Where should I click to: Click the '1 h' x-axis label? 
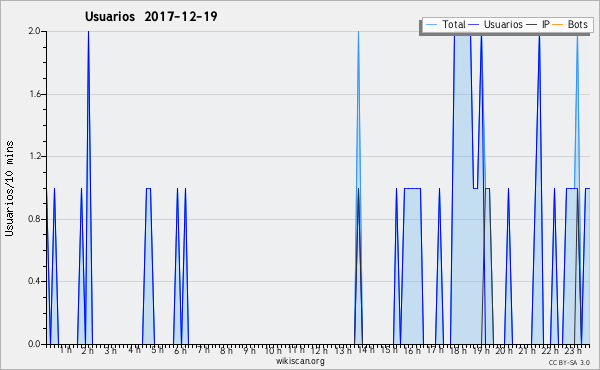(65, 350)
